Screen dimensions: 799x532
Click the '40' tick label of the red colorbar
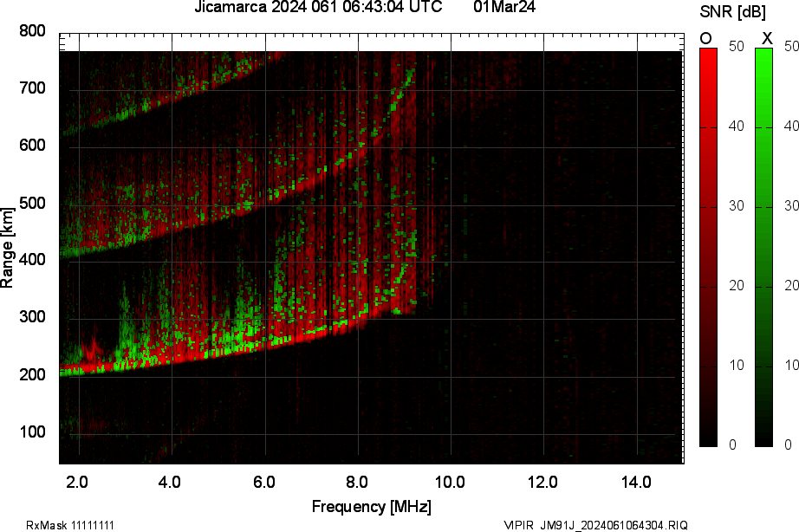pos(736,126)
